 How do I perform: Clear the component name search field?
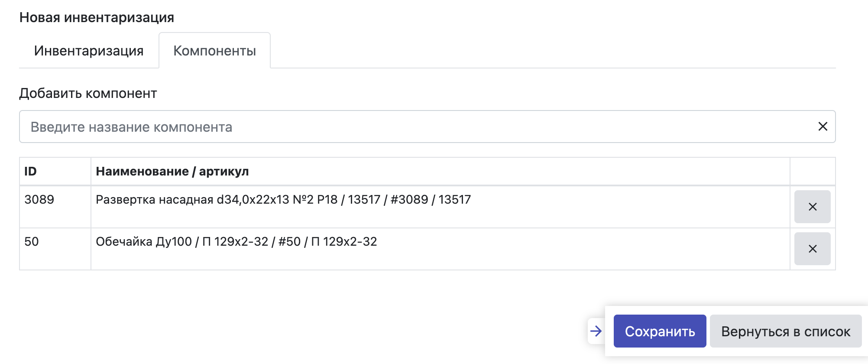[823, 127]
